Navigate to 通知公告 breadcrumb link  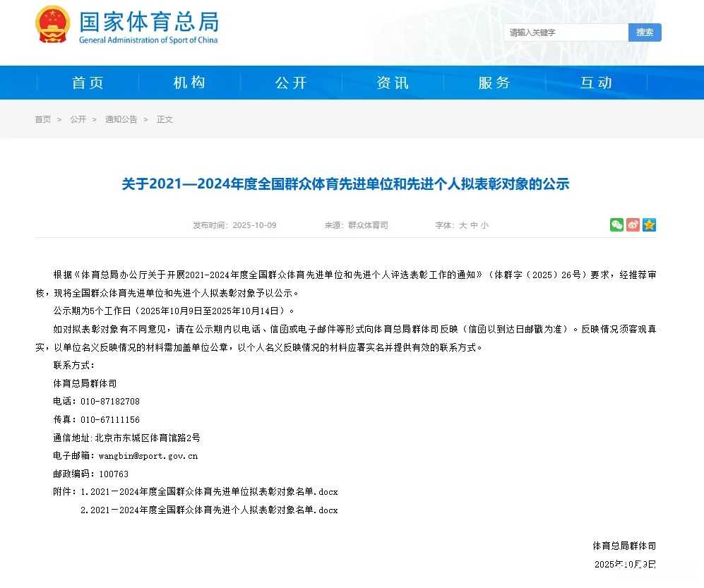coord(121,119)
